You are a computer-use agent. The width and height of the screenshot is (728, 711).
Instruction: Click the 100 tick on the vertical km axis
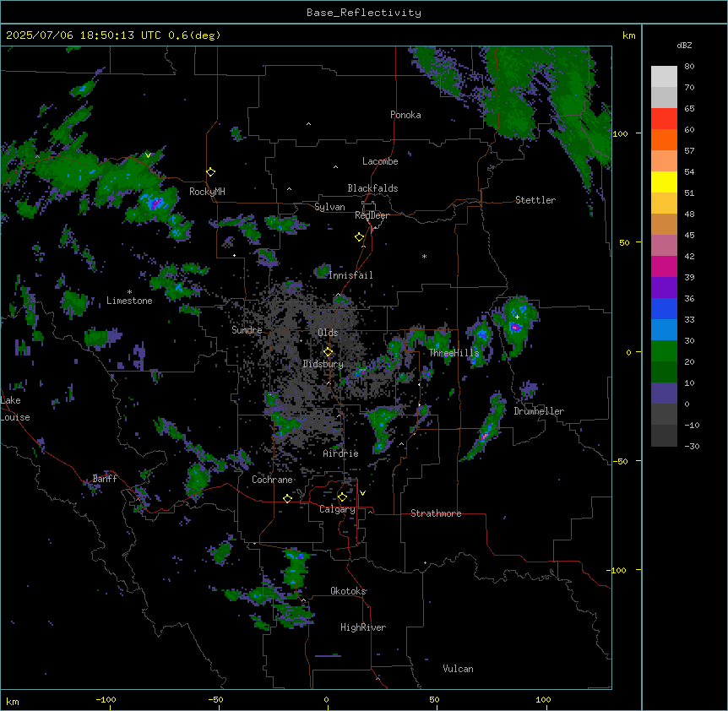[620, 133]
